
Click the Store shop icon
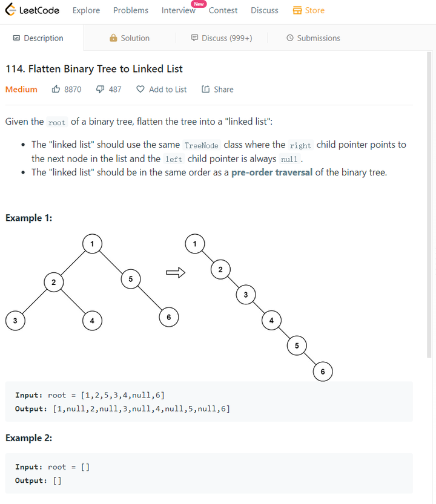pyautogui.click(x=297, y=10)
